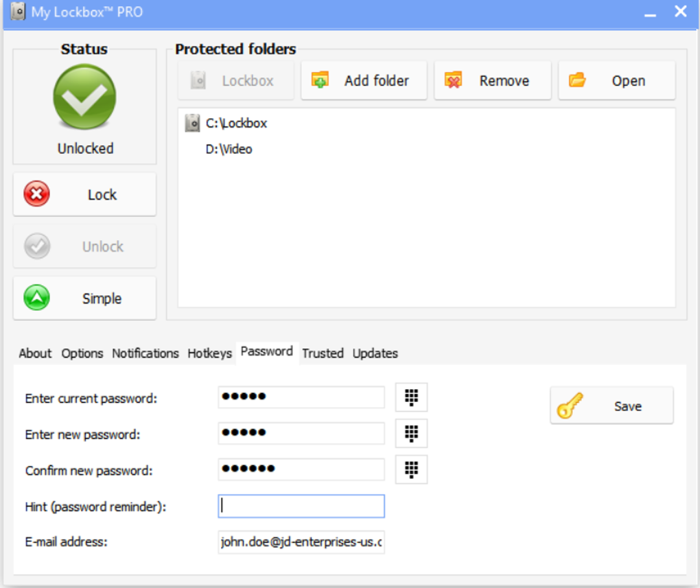Focus the current password field
Screen dimensions: 700x588
301,397
